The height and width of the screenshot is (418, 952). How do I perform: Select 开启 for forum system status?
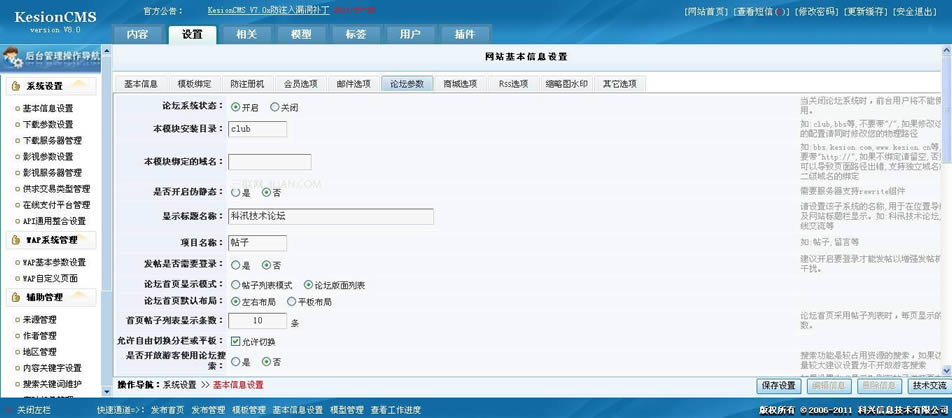pos(235,107)
